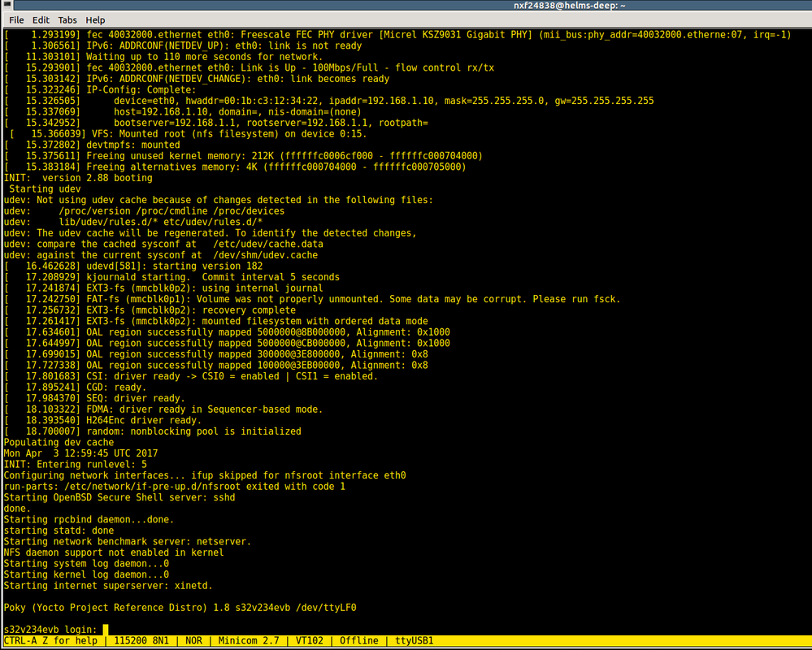Click OAL region mapped 5000000@CB000000 line
This screenshot has width=812, height=650.
(x=227, y=343)
